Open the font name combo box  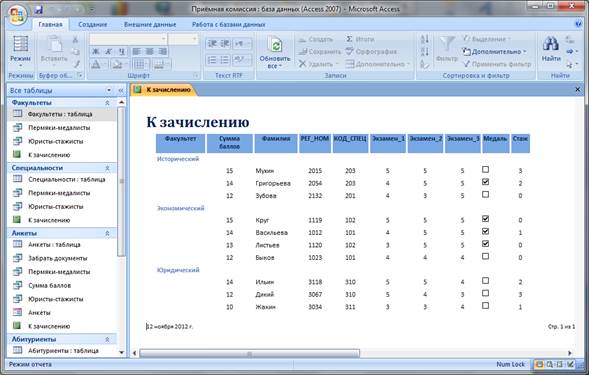(128, 39)
